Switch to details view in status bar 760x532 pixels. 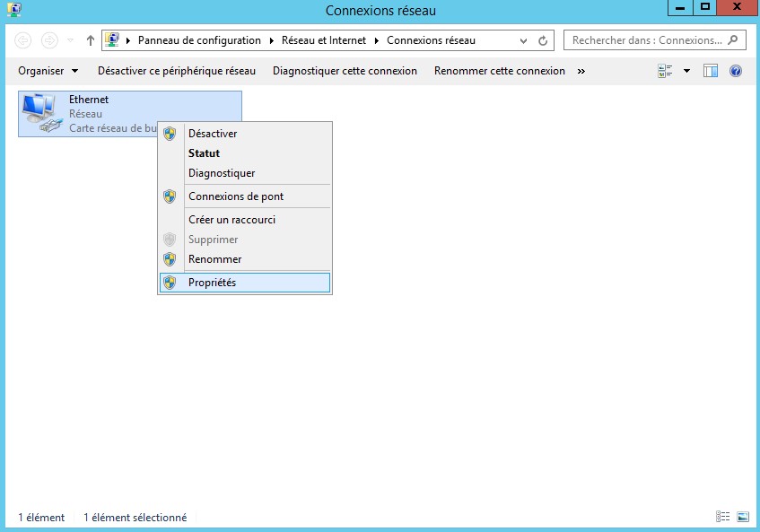(723, 517)
